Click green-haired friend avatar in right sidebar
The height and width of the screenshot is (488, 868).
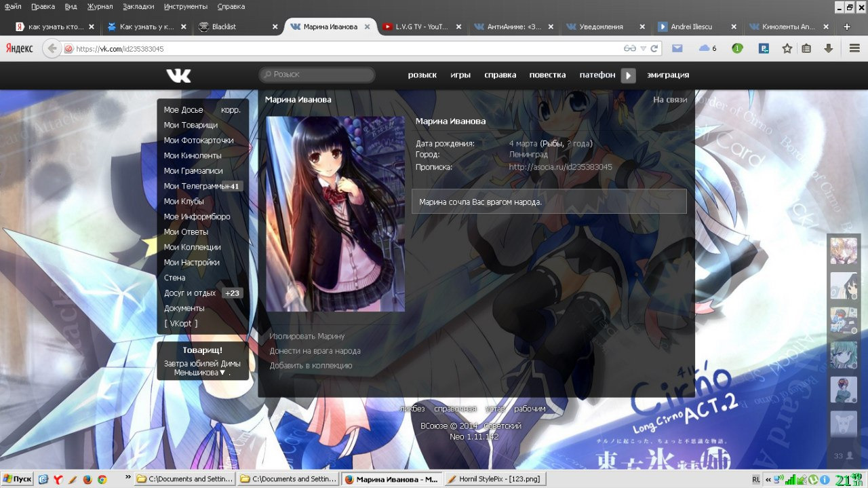point(844,355)
